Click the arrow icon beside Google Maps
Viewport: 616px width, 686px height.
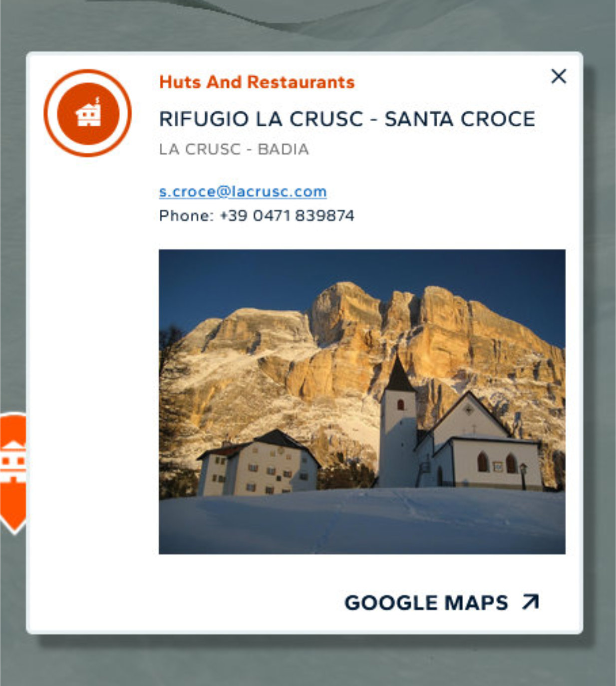pyautogui.click(x=530, y=602)
